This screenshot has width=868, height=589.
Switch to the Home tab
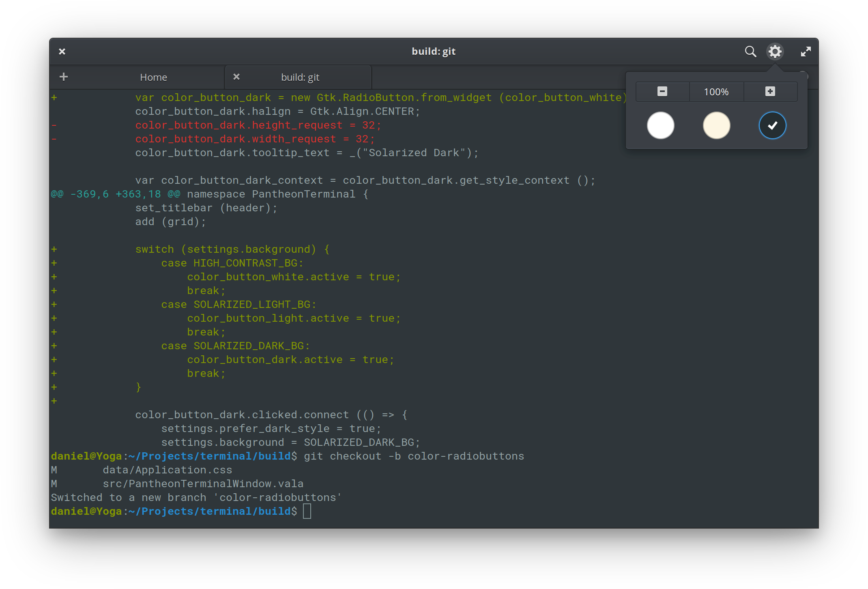[x=153, y=77]
